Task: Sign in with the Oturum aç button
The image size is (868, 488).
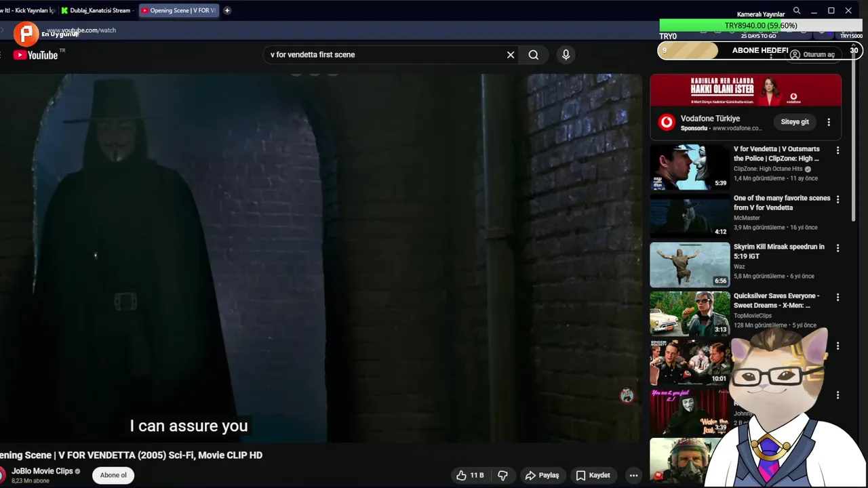Action: (x=812, y=55)
